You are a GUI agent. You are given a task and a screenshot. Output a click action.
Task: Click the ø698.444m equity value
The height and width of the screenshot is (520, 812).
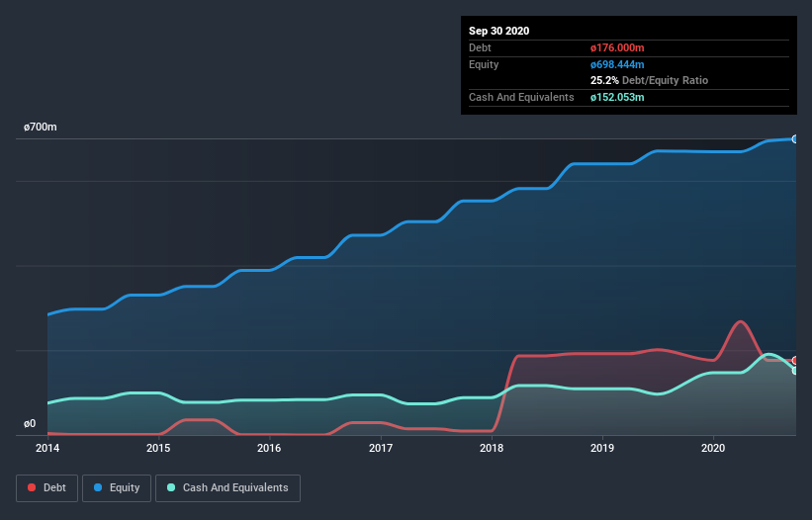(x=617, y=64)
